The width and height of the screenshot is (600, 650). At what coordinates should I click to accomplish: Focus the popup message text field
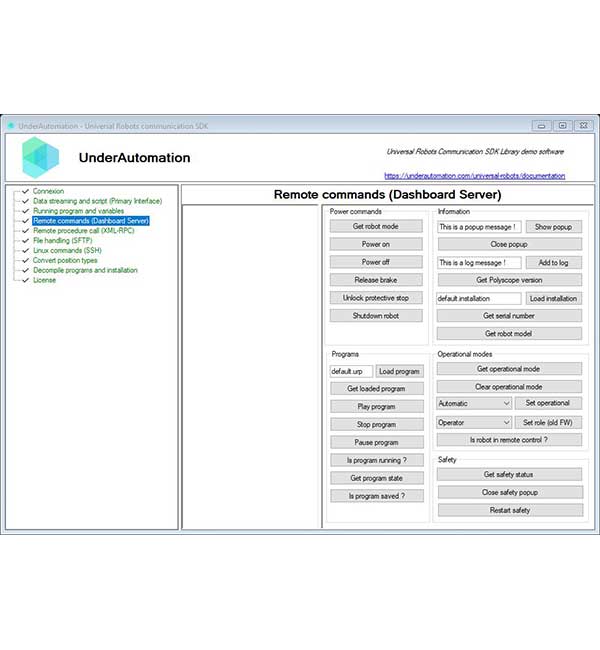tap(479, 227)
